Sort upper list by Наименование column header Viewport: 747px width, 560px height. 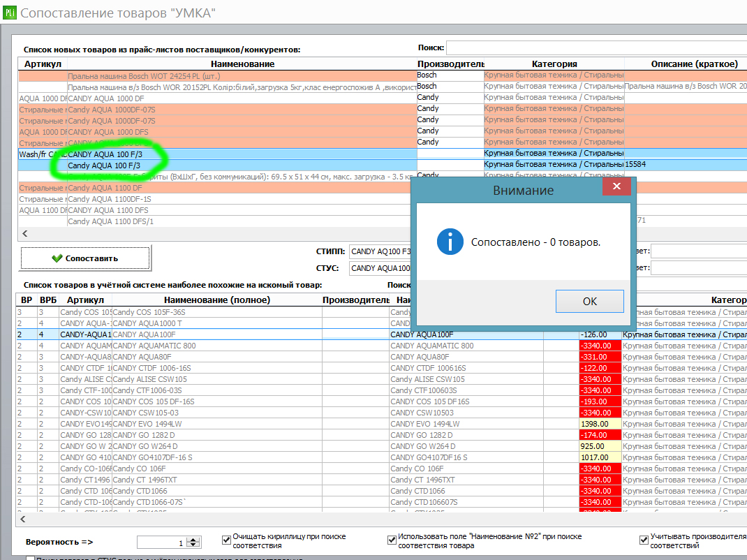[x=242, y=64]
